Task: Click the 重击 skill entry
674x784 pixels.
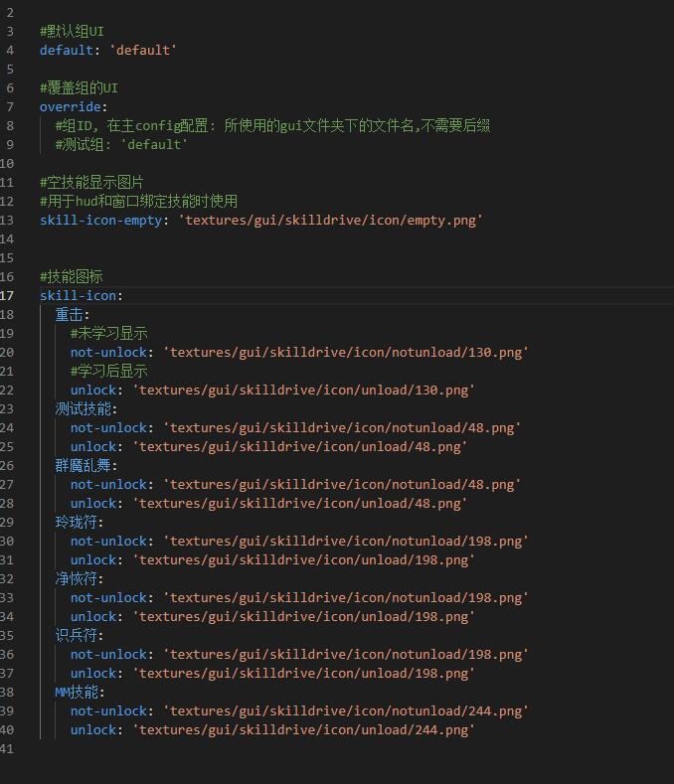Action: pos(70,314)
